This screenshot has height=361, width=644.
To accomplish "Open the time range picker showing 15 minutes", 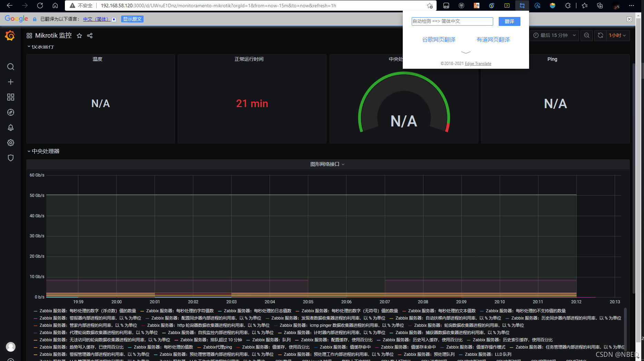I will click(x=555, y=35).
